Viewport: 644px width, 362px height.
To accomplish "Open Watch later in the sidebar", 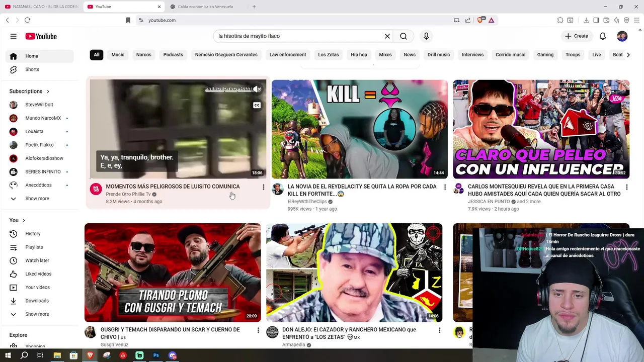I will click(40, 260).
